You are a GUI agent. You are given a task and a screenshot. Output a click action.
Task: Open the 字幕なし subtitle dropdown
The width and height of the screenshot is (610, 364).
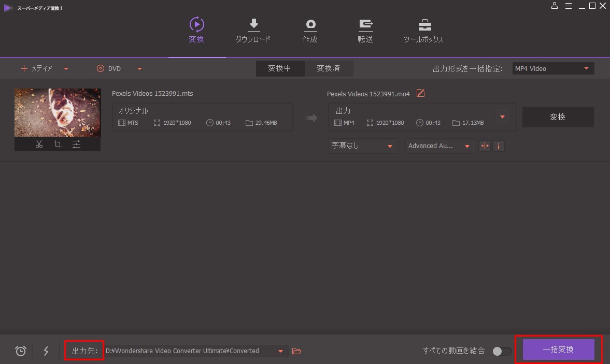tap(362, 146)
